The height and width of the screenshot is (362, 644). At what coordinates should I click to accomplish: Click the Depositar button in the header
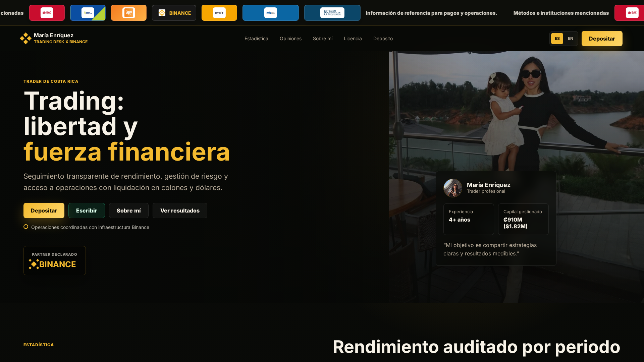[x=602, y=39]
